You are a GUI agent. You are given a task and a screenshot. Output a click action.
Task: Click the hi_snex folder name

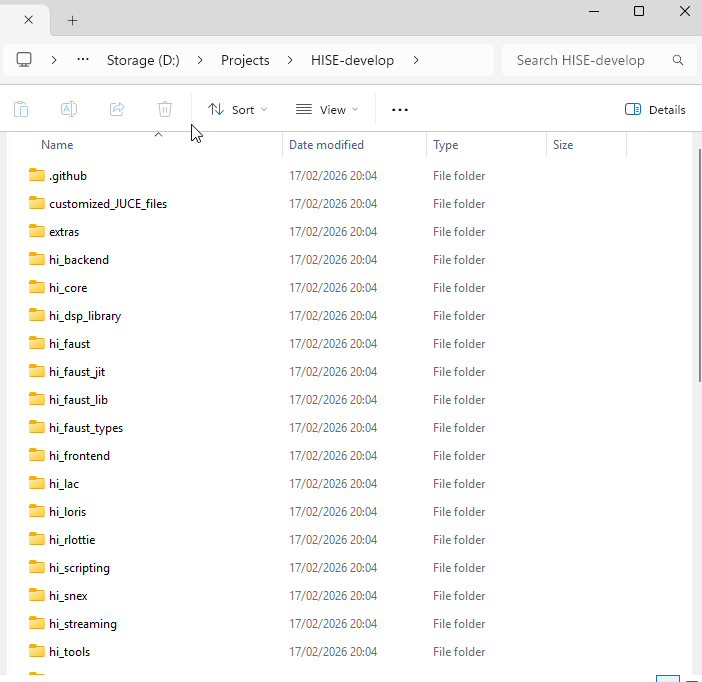point(68,596)
